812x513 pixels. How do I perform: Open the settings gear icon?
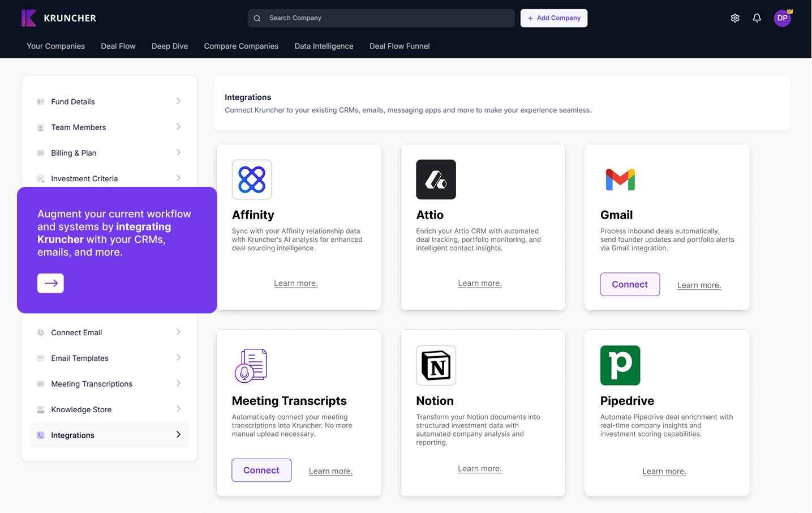click(735, 18)
